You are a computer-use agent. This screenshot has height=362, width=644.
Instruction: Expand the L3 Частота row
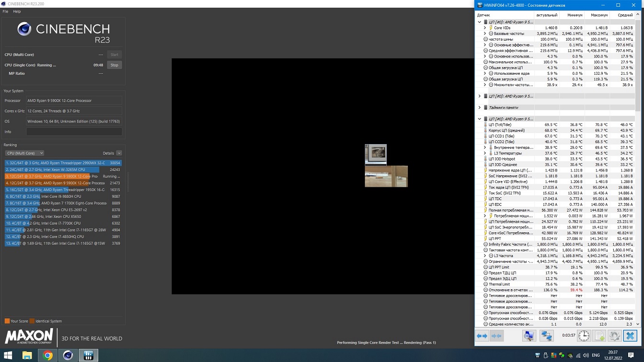484,256
